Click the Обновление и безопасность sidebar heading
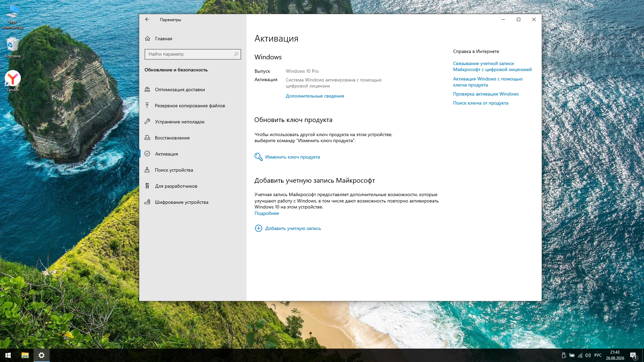 tap(176, 70)
